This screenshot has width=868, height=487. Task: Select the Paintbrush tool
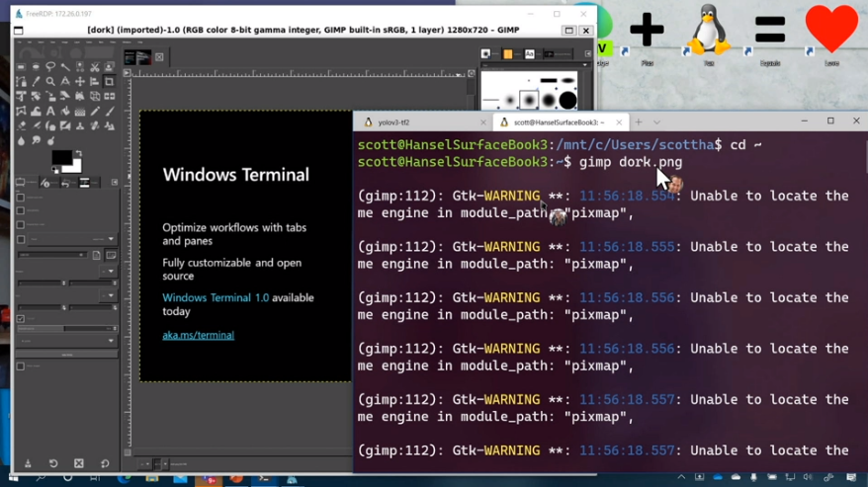click(x=110, y=112)
